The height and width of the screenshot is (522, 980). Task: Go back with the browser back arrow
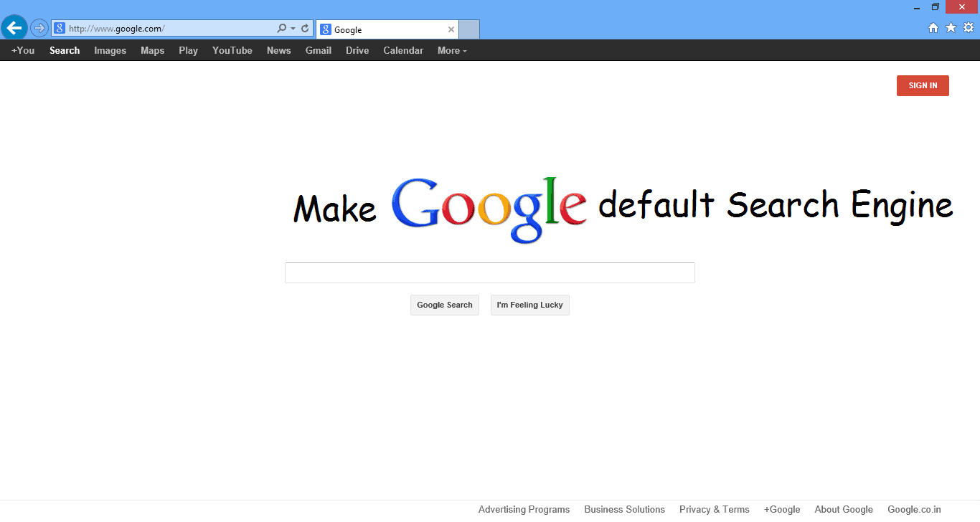[x=14, y=28]
